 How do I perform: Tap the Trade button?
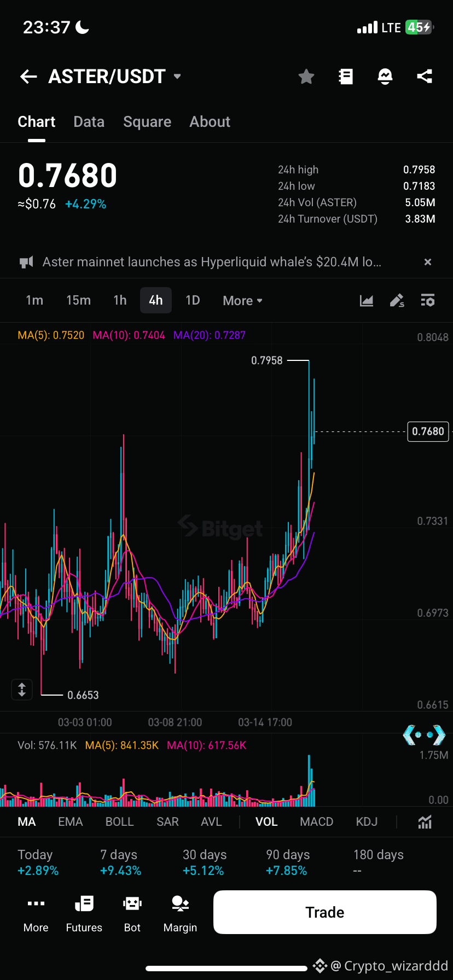325,912
